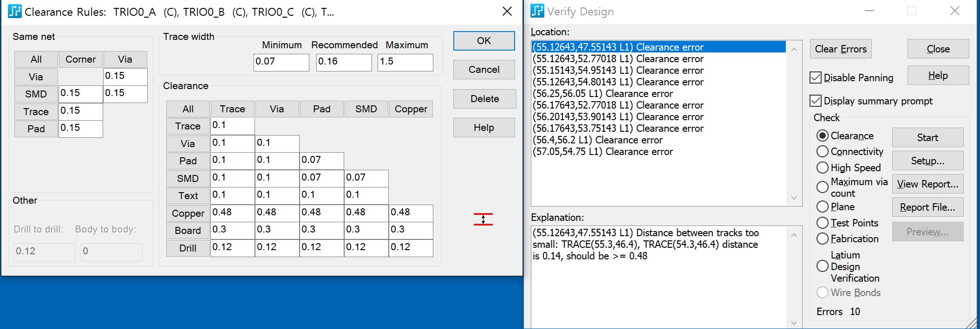
Task: Uncheck the Disable Panning checkbox
Action: click(816, 77)
